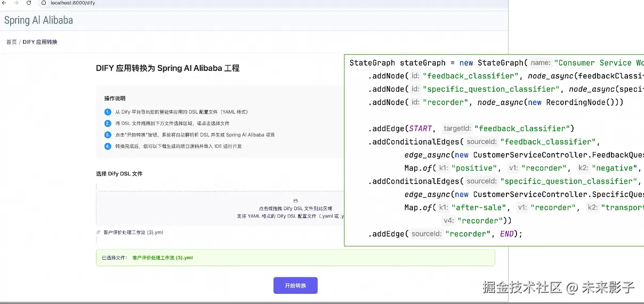Click the green 已选择文件 confirmation banner
Viewport: 644px width, 304px height.
coord(295,258)
